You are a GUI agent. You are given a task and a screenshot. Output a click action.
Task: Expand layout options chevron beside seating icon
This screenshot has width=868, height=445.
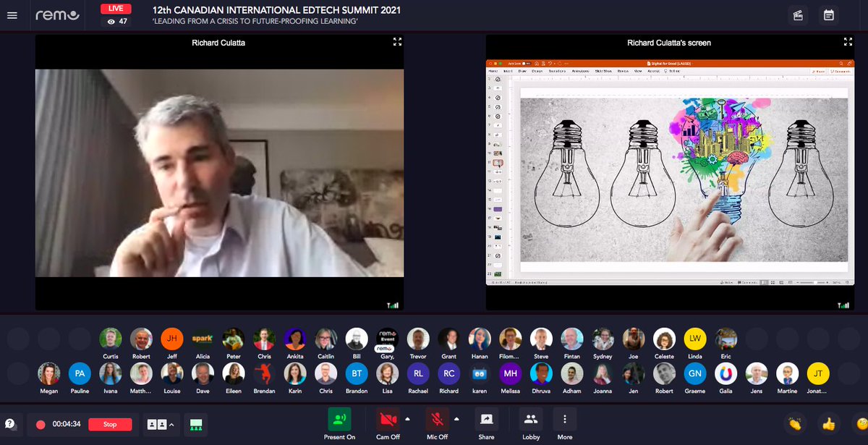tap(171, 425)
